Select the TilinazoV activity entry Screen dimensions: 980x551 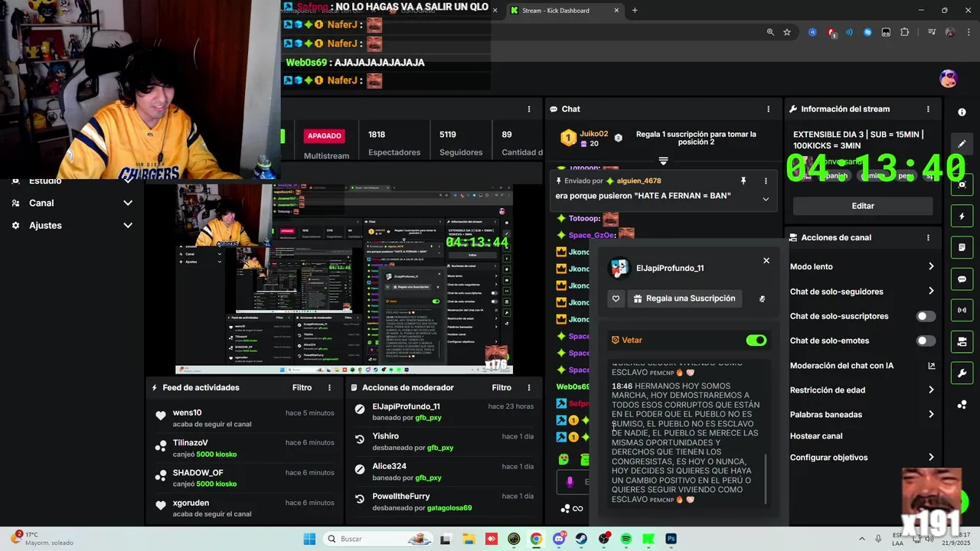pyautogui.click(x=244, y=448)
